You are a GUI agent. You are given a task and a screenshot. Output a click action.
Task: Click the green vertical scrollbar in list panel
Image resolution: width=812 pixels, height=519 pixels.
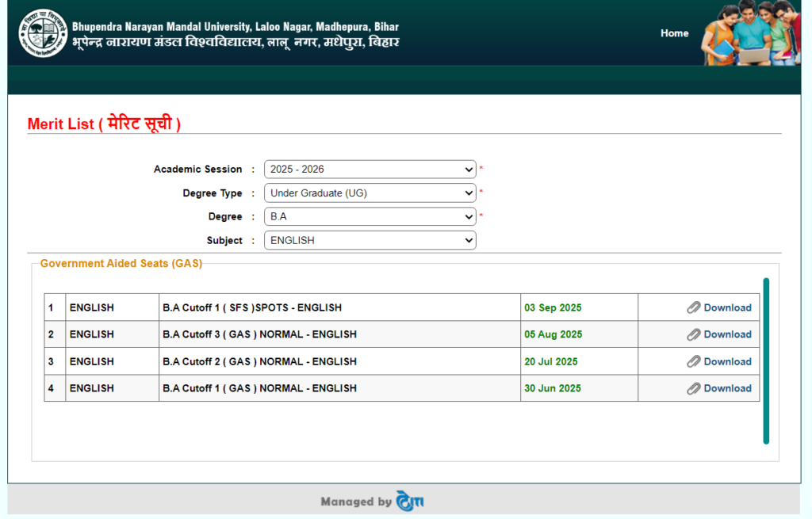pyautogui.click(x=766, y=361)
